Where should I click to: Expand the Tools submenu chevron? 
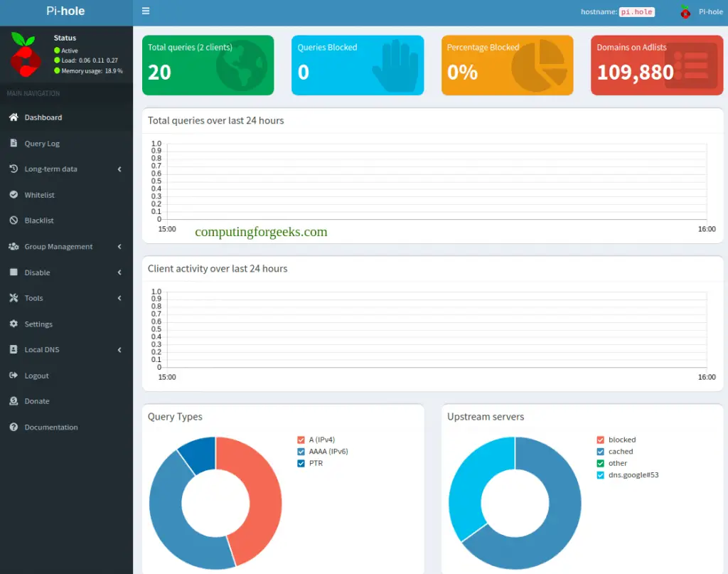click(119, 298)
